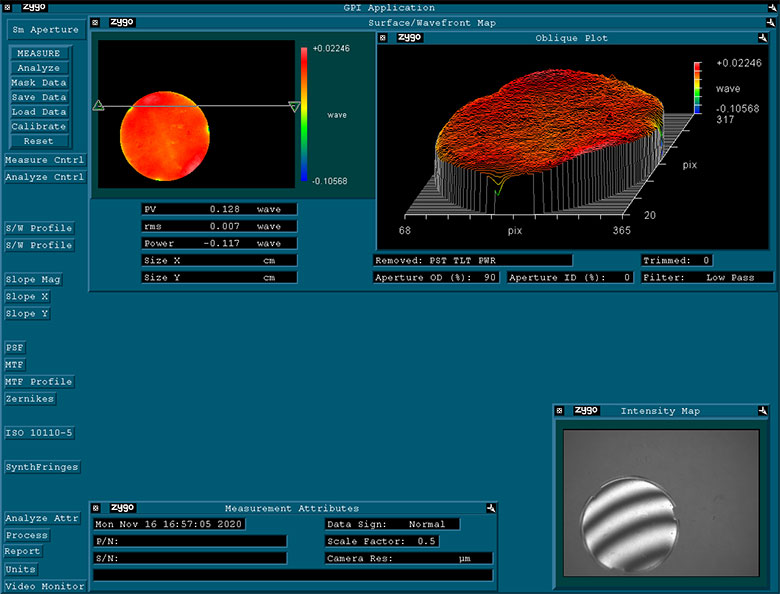Image resolution: width=780 pixels, height=594 pixels.
Task: Click the GPI Application window menu icon
Action: tap(7, 7)
